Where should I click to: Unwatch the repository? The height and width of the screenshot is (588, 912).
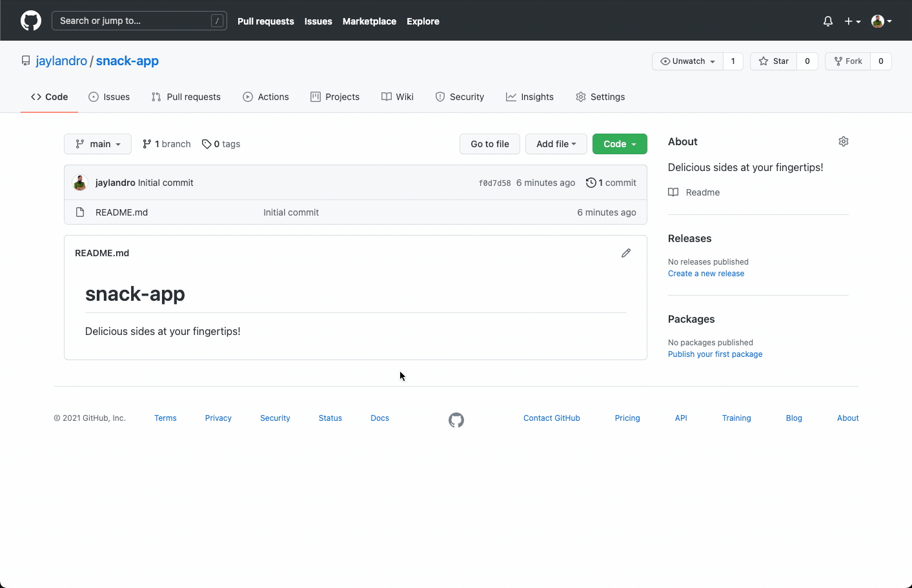687,61
